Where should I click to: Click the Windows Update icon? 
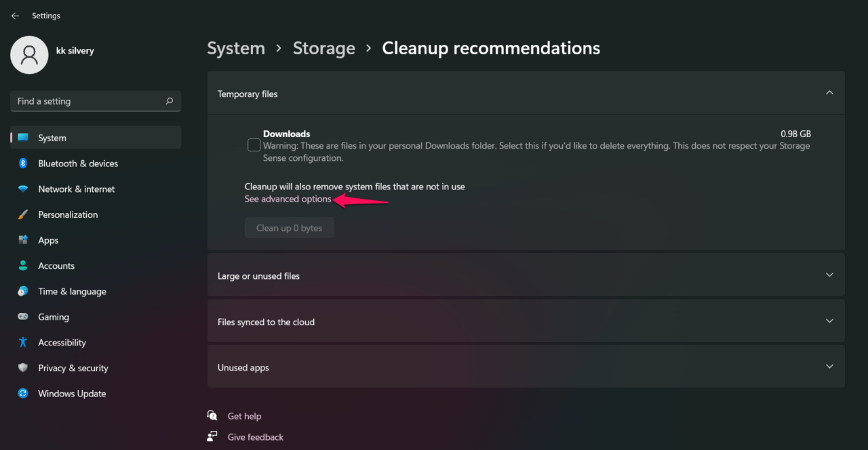23,394
